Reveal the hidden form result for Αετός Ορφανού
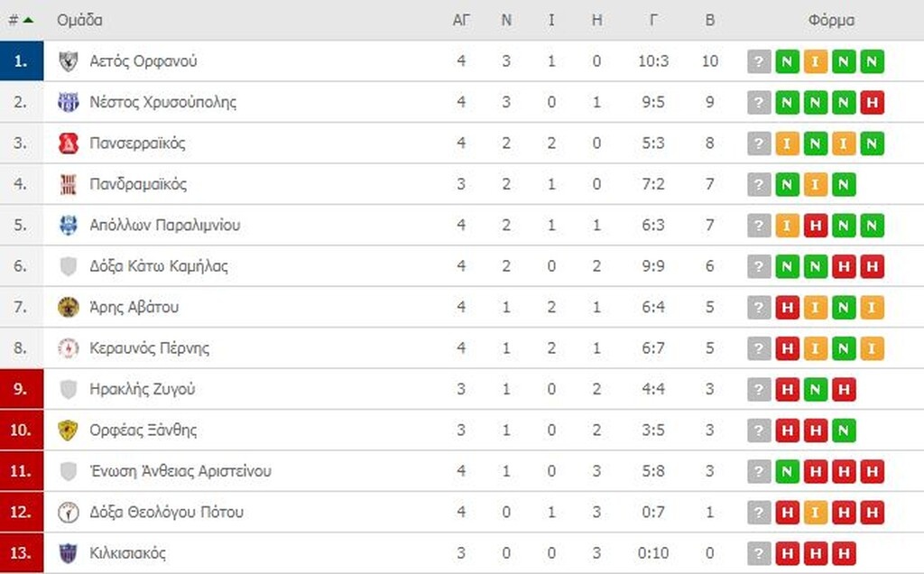 coord(759,60)
